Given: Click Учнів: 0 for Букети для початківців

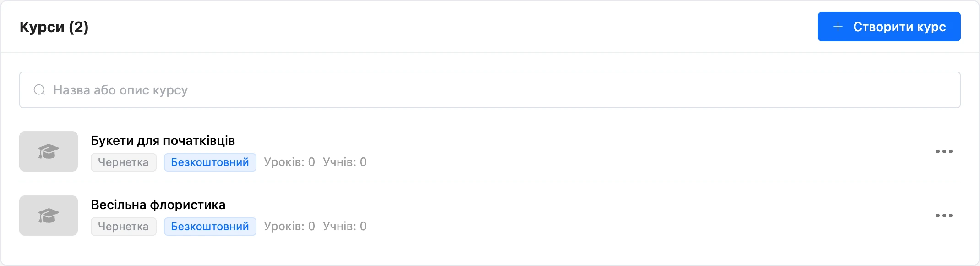Looking at the screenshot, I should (345, 162).
